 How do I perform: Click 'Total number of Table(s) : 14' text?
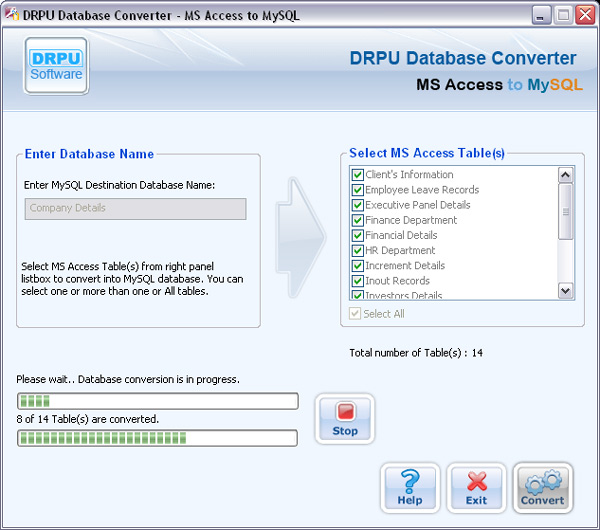(x=416, y=353)
